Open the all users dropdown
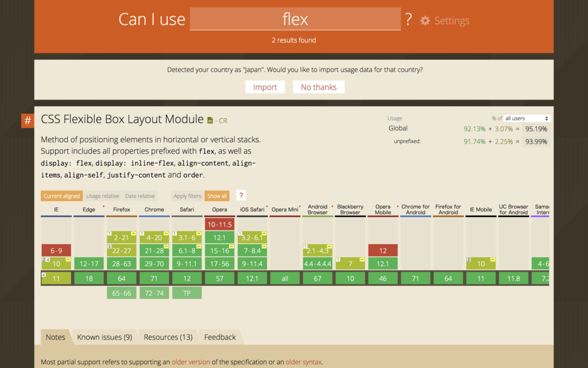The height and width of the screenshot is (368, 588). [527, 118]
